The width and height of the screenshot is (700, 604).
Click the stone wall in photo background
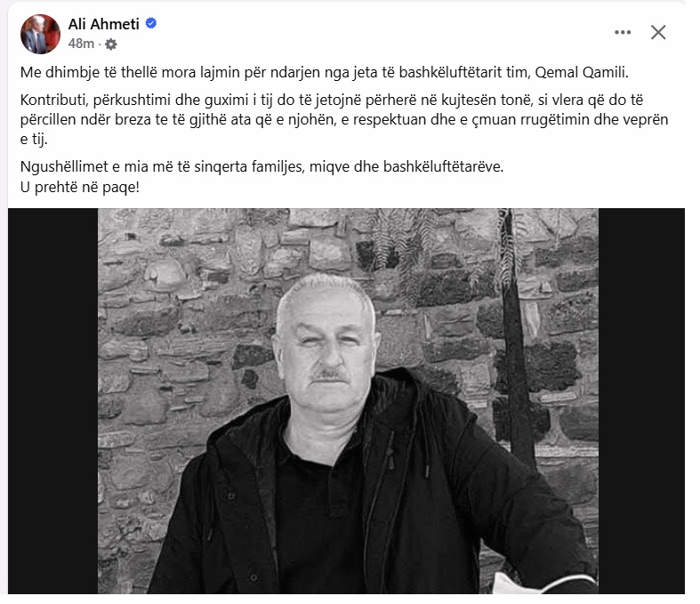(179, 312)
